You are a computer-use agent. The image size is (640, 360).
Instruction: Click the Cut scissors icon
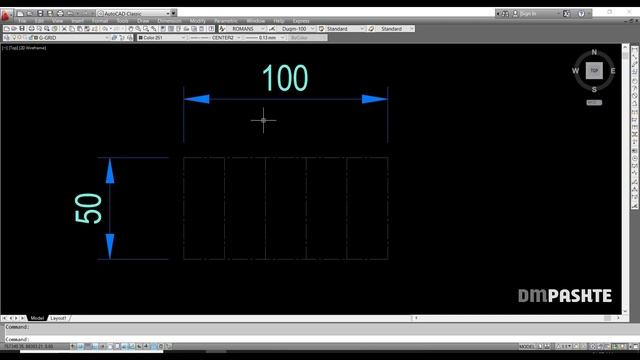(64, 29)
